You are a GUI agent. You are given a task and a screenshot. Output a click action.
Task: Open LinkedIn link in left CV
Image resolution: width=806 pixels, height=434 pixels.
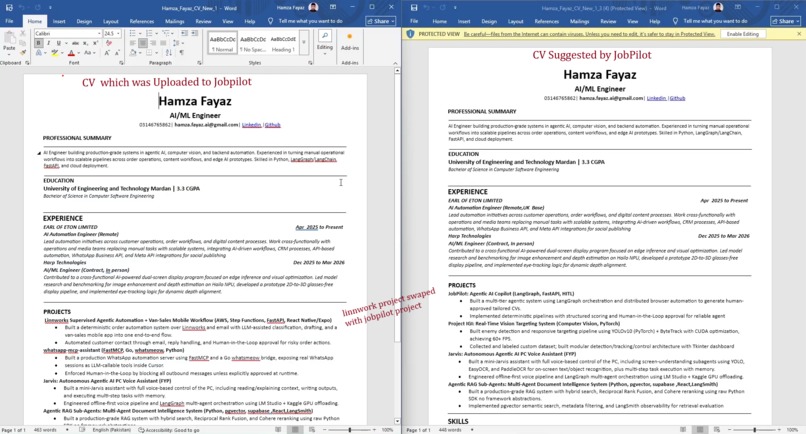click(251, 124)
